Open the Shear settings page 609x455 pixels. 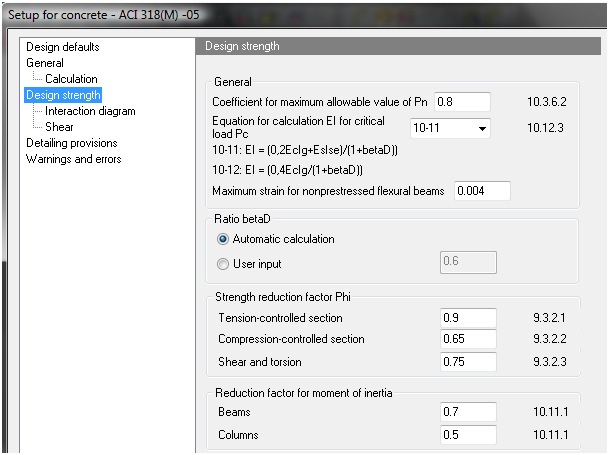[59, 127]
